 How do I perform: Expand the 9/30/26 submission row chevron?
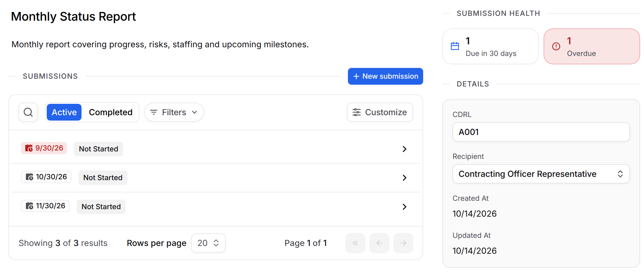405,149
